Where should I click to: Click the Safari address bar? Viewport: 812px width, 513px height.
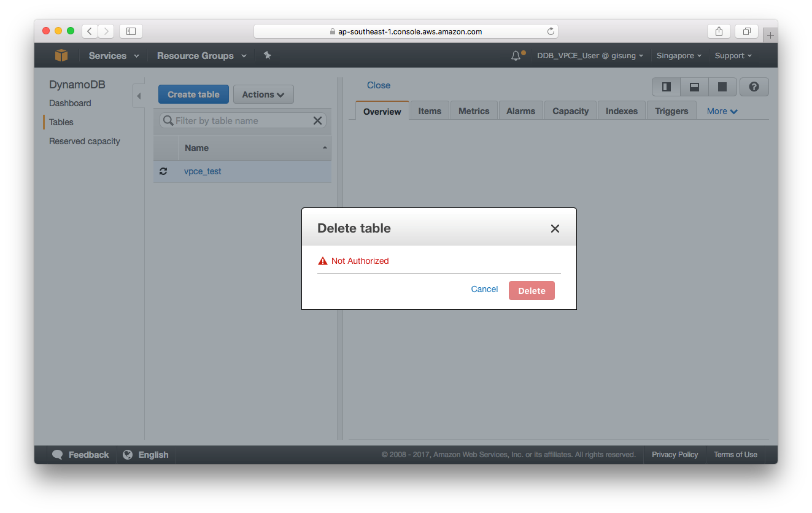[406, 31]
